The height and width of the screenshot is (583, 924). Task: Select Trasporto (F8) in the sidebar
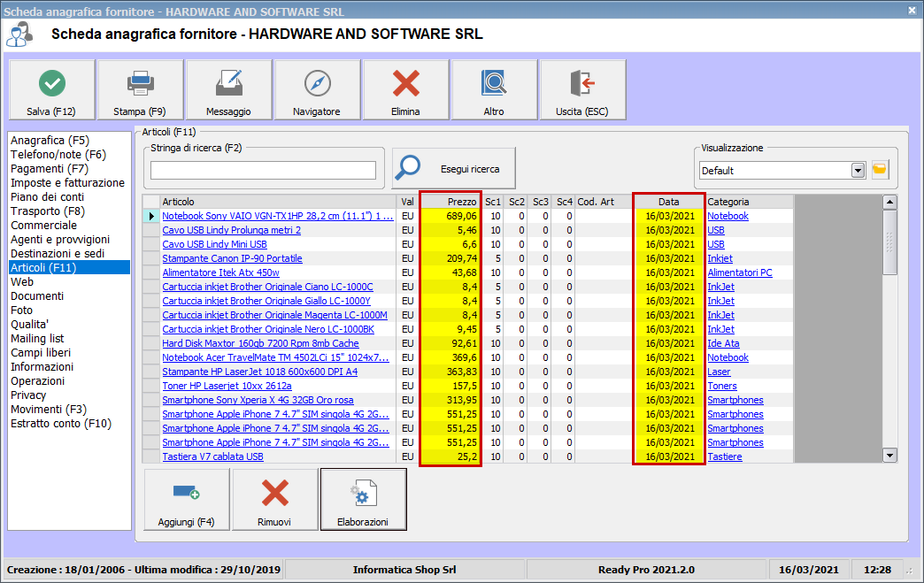[x=48, y=211]
